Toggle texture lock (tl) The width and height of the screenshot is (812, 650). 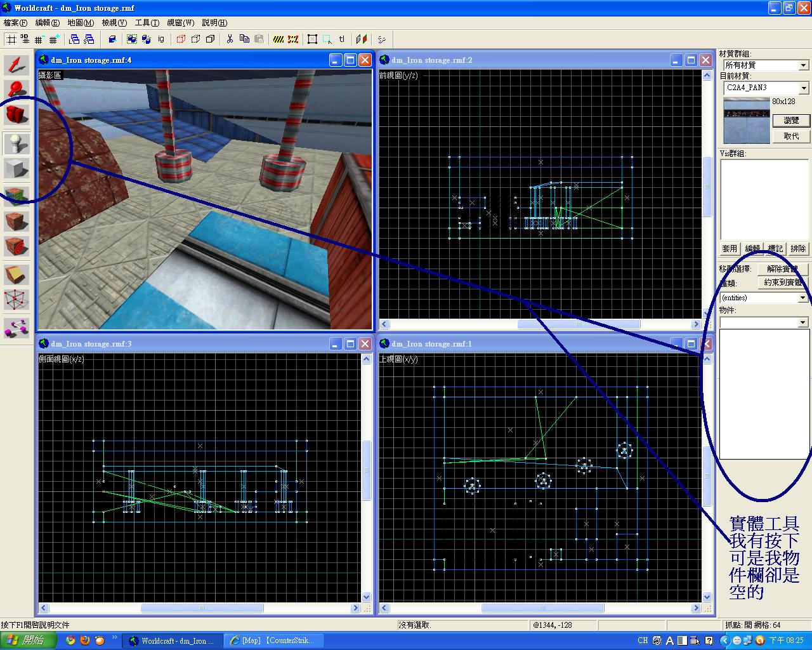pos(341,39)
